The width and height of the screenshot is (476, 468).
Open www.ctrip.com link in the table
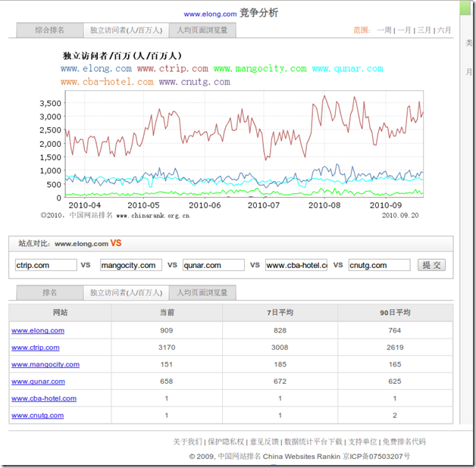(36, 348)
